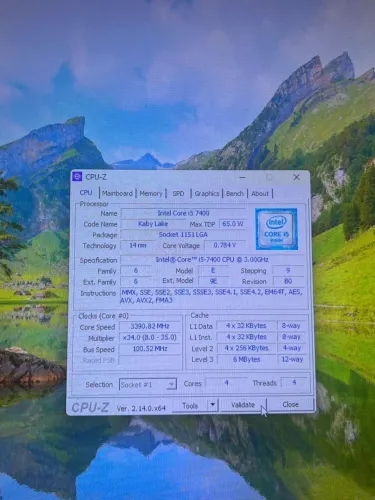Click the Cores count field
Screen dimensions: 375x500
click(226, 383)
